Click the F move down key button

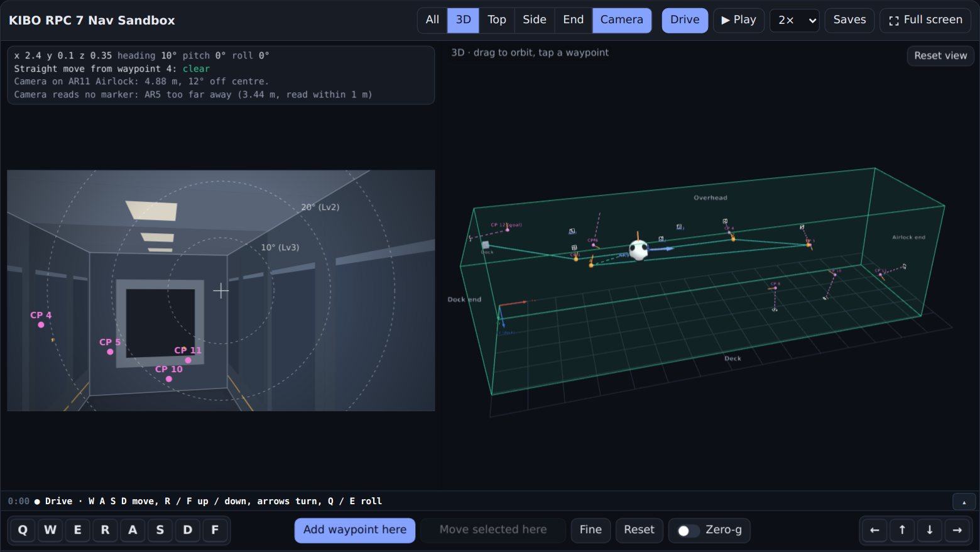coord(215,530)
